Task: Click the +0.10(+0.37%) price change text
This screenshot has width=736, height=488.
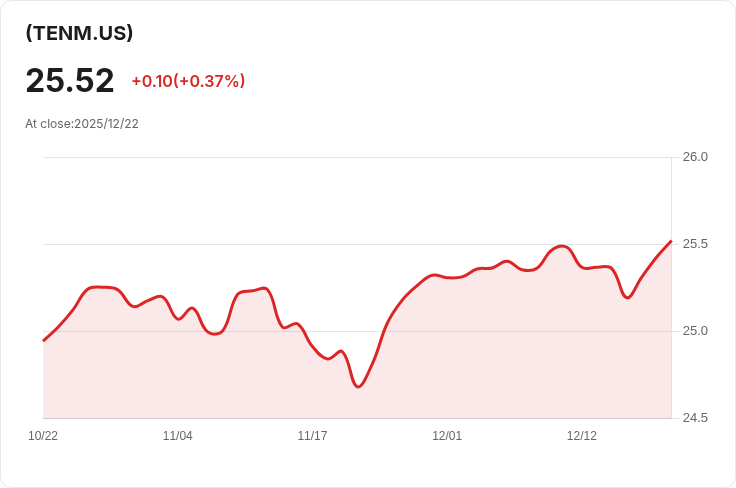Action: coord(188,81)
